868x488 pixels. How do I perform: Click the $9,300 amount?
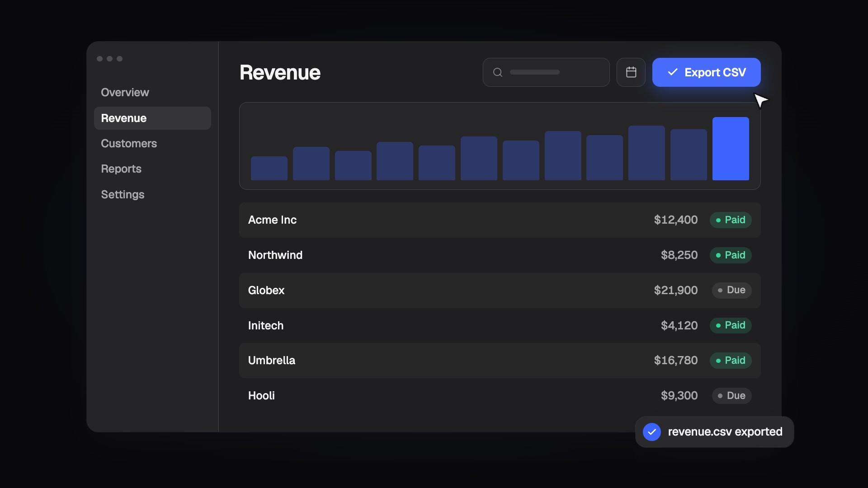(679, 396)
